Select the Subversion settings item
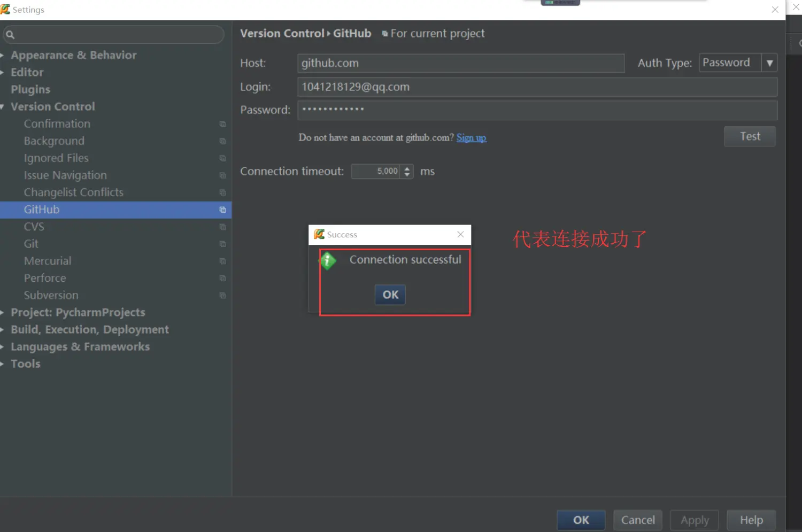Image resolution: width=802 pixels, height=532 pixels. (51, 295)
